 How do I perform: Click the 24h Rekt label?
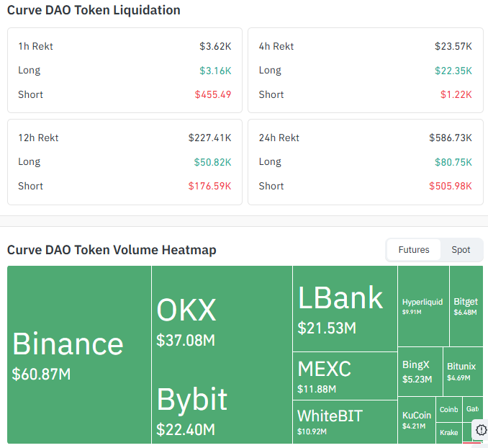(279, 138)
